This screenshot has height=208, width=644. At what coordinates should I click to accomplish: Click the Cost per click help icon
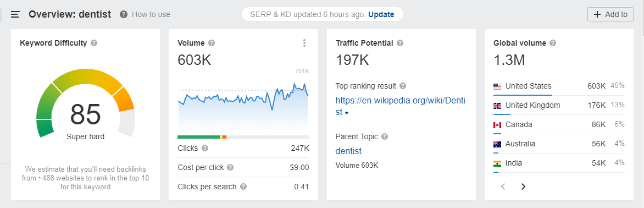tap(230, 168)
